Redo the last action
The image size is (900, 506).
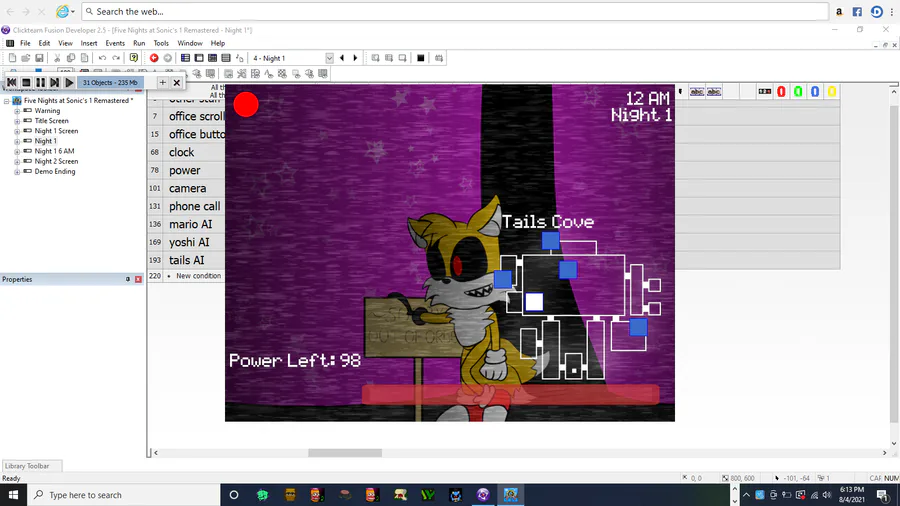pos(116,58)
